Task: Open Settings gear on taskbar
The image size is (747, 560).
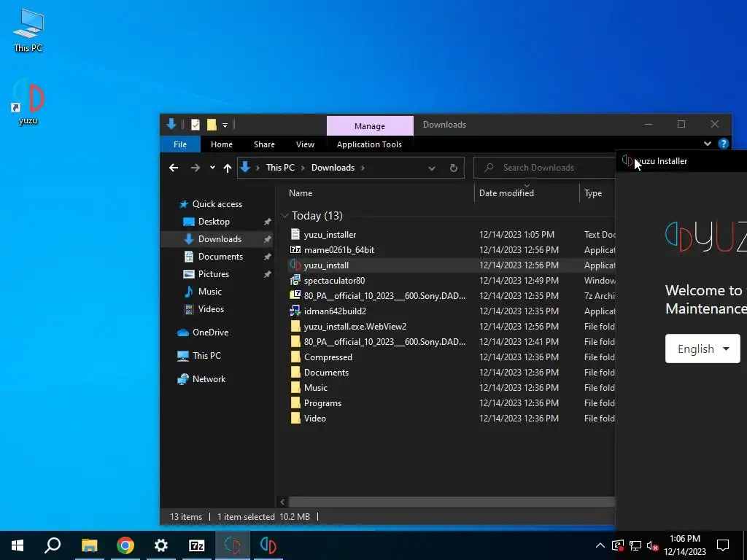Action: (x=161, y=545)
